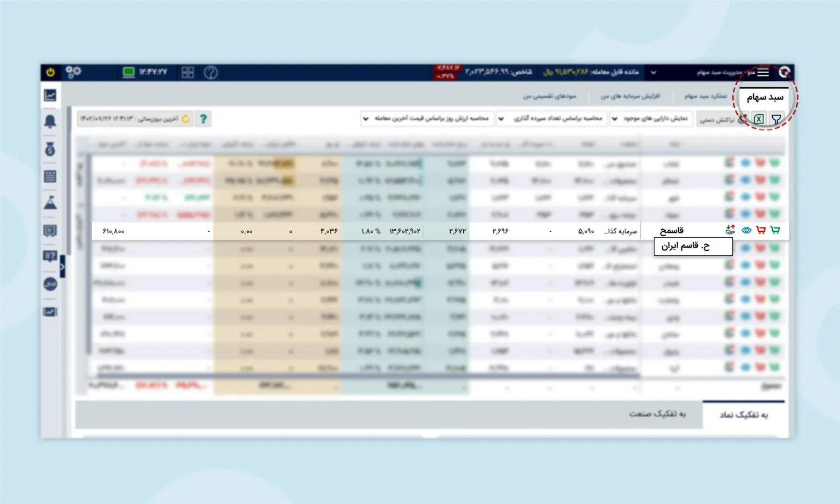Toggle the eye watch icon for قاسمح
Screen dimensions: 840x504
tap(746, 230)
